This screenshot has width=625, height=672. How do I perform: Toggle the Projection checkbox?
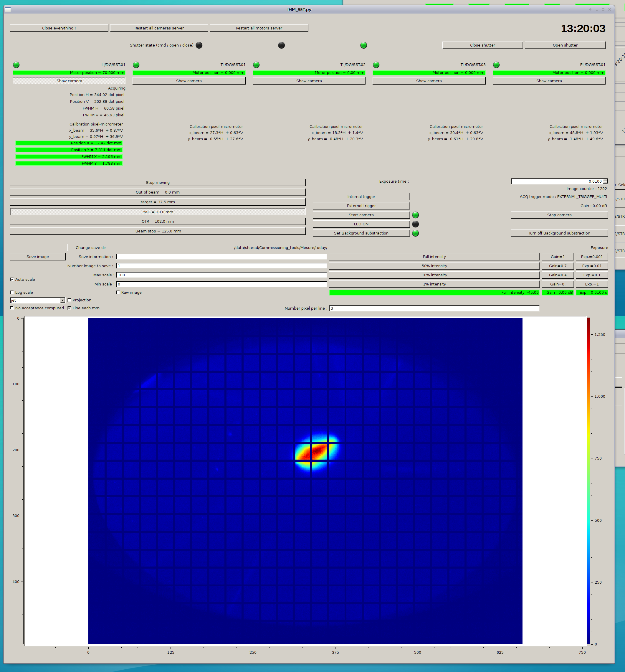pyautogui.click(x=69, y=300)
